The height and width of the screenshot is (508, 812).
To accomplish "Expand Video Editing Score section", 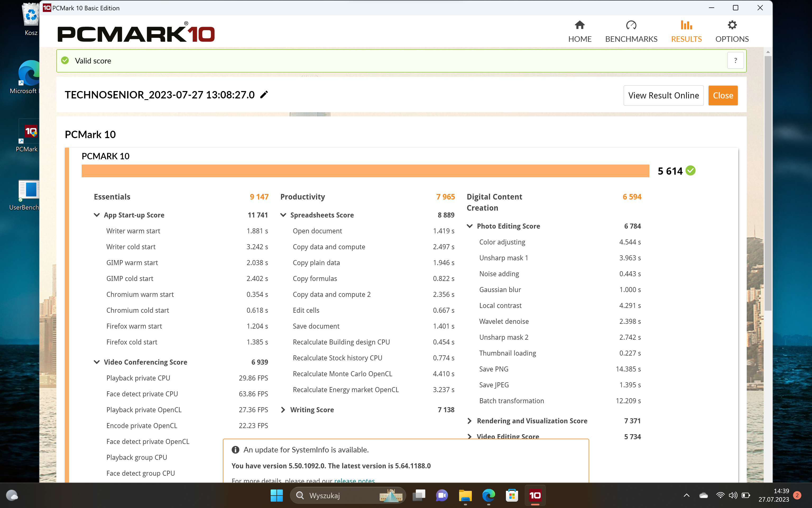I will point(470,437).
